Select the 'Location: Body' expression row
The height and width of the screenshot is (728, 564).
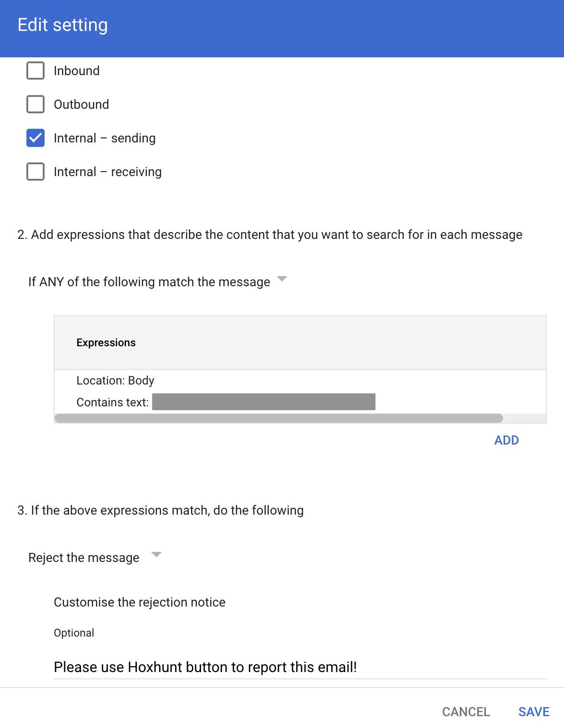tap(116, 380)
